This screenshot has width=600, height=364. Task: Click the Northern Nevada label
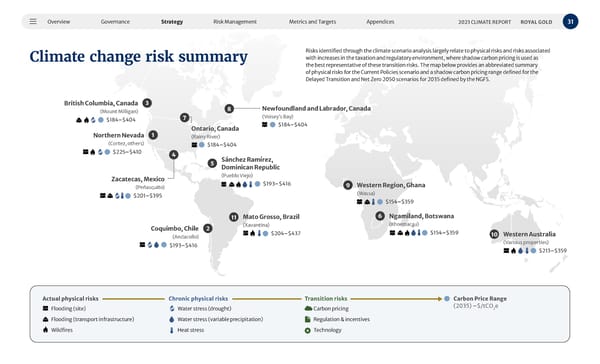coord(119,135)
